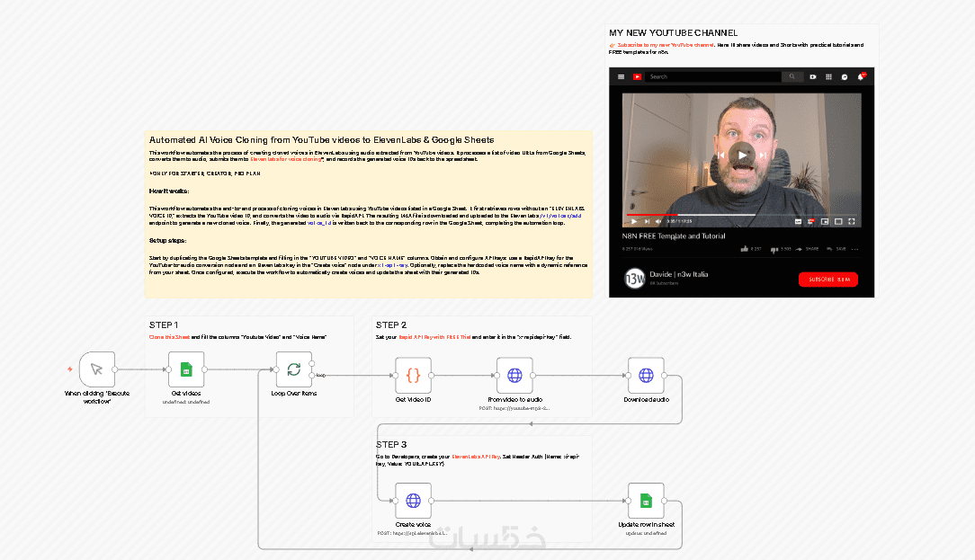Open 'ElevenLabs for voice cloning' link in description

[287, 160]
